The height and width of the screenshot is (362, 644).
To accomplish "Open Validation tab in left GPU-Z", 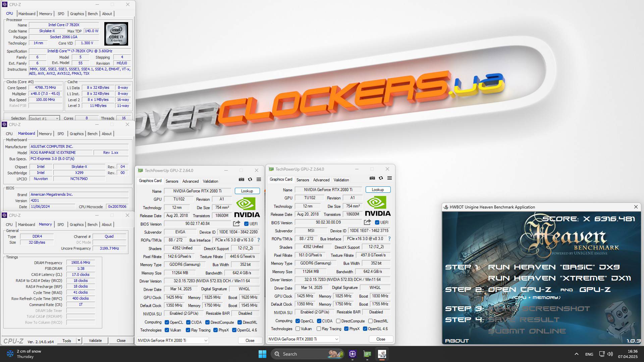I will click(x=210, y=181).
